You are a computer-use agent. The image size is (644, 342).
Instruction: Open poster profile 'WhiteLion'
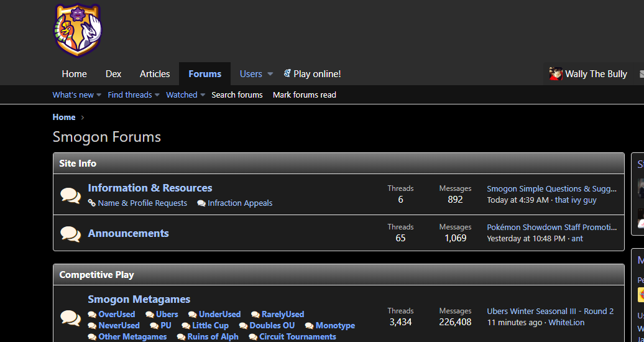(566, 322)
